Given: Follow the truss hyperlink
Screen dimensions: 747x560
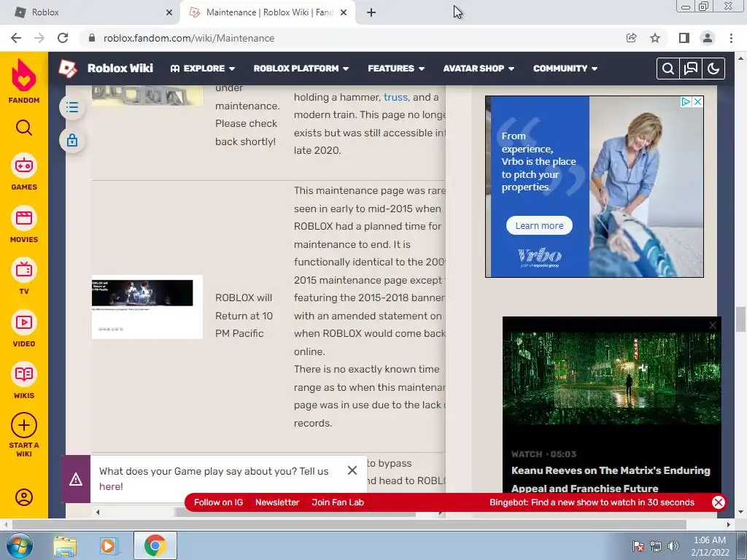Looking at the screenshot, I should [395, 97].
